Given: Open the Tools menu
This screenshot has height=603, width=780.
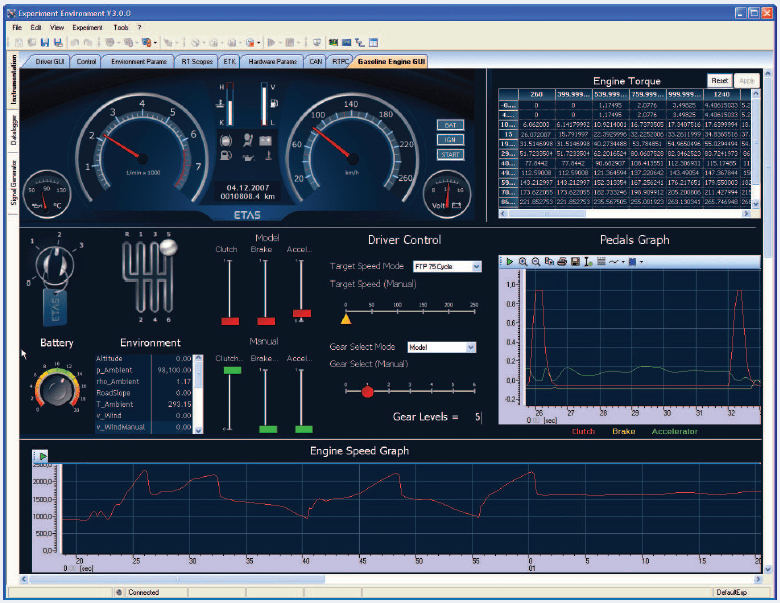Looking at the screenshot, I should click(x=121, y=27).
